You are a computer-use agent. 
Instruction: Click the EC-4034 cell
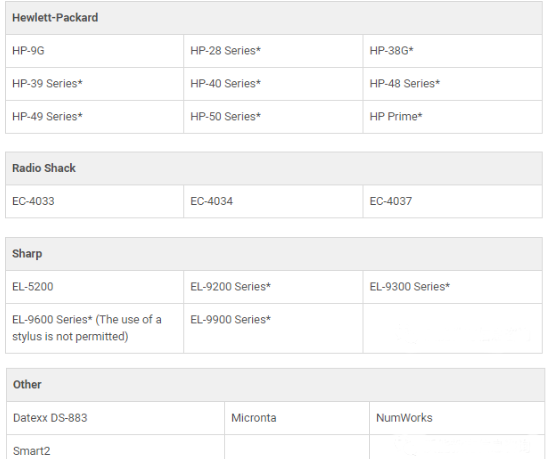pos(273,201)
